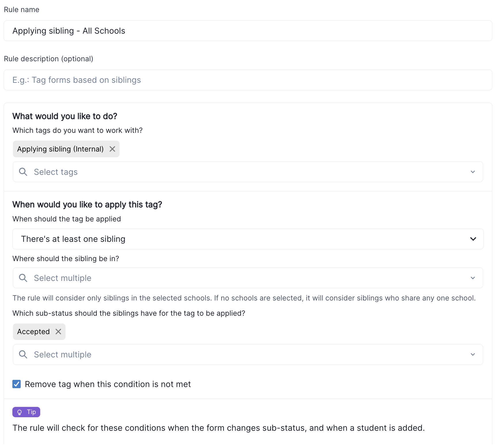Click the search icon in sub-status selector
Image resolution: width=496 pixels, height=448 pixels.
(x=23, y=354)
